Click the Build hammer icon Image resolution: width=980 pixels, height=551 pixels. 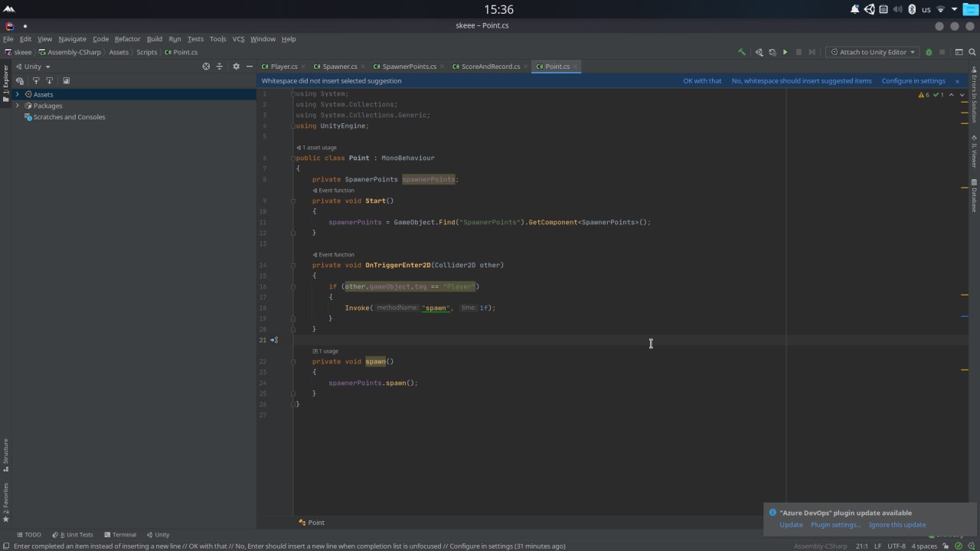click(741, 52)
